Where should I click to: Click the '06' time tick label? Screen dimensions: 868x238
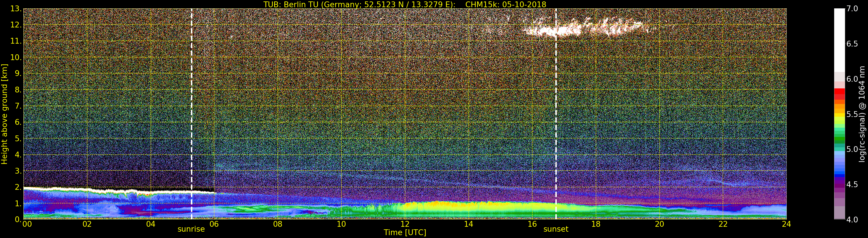214,224
